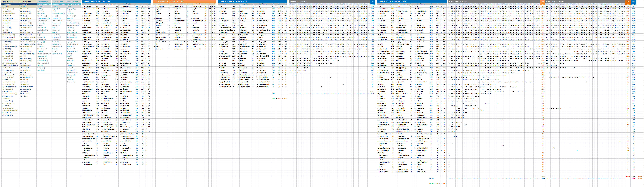
Task: Click the cell '1J - Dragoness (1)'
Action: tap(10, 9)
